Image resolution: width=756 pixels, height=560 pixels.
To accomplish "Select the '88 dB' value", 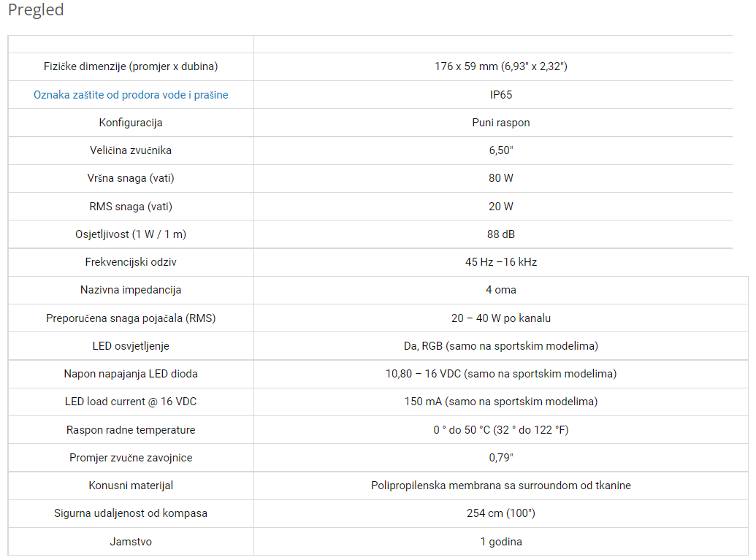I will tap(501, 234).
